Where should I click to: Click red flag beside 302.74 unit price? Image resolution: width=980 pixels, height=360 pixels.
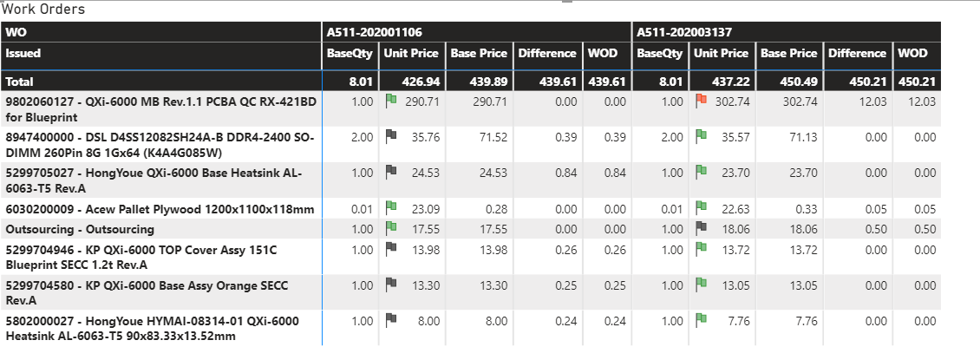702,100
